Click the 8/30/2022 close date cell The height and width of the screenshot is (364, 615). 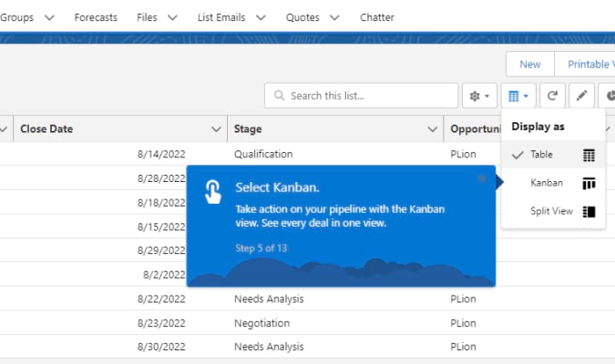tap(161, 347)
